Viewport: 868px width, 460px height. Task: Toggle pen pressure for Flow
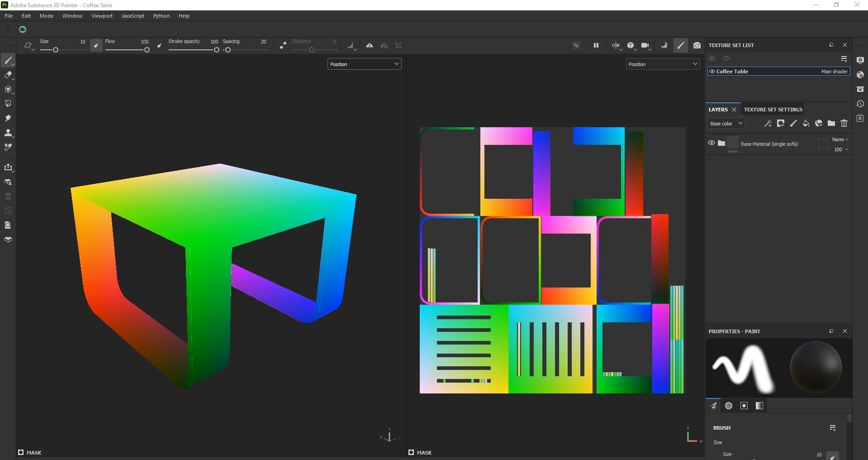pyautogui.click(x=159, y=45)
